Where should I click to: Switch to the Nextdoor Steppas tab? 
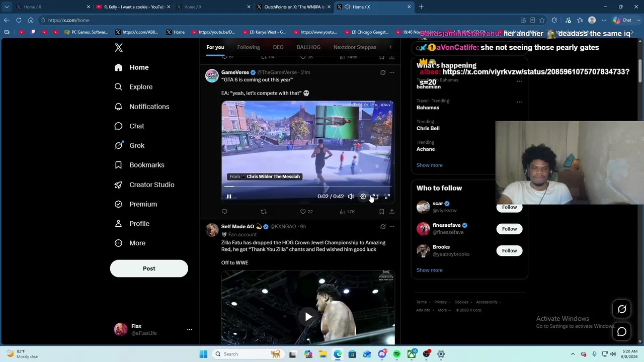[x=355, y=47]
